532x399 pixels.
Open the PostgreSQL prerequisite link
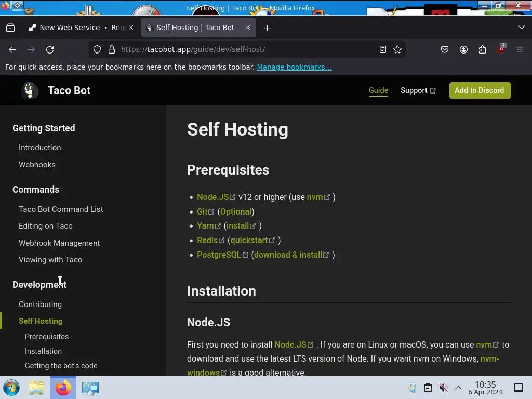[x=222, y=255]
